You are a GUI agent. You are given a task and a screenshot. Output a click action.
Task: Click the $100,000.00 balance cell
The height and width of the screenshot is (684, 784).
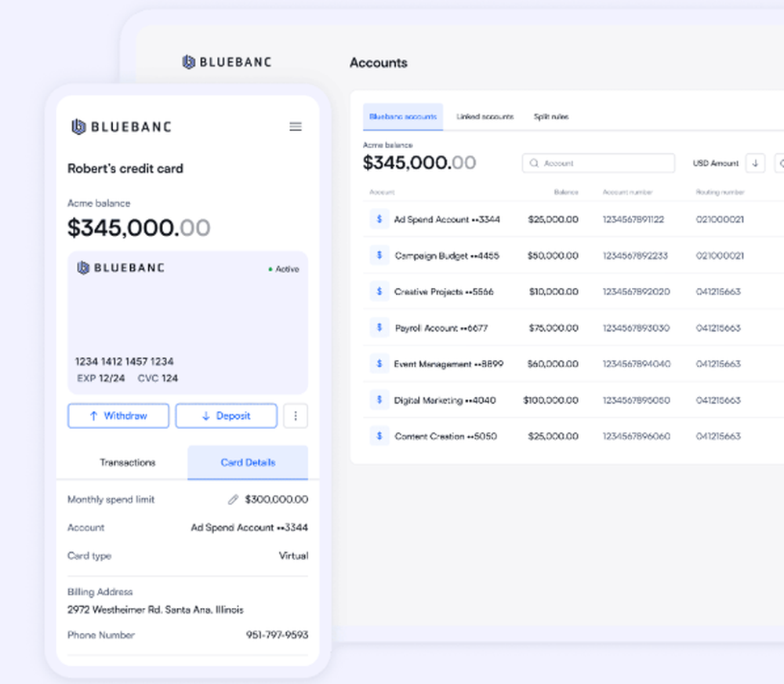(550, 400)
